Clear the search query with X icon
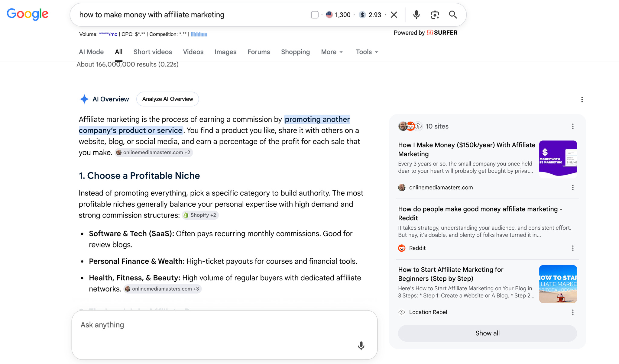 [x=394, y=14]
